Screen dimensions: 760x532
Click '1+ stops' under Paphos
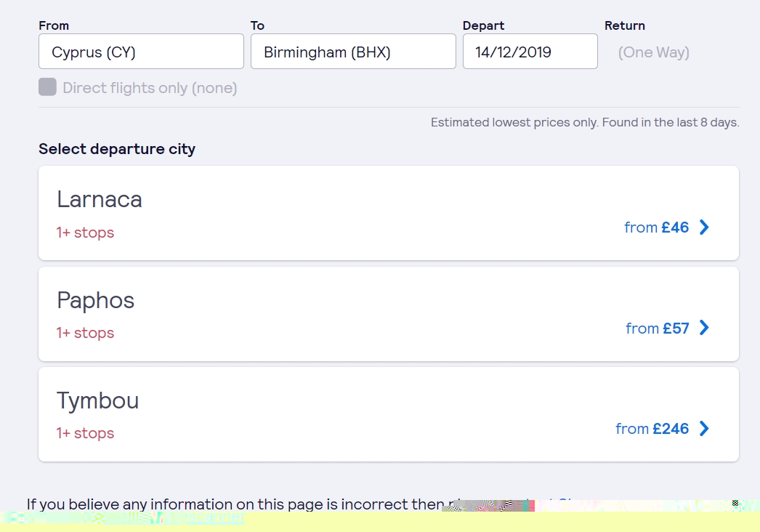(85, 333)
